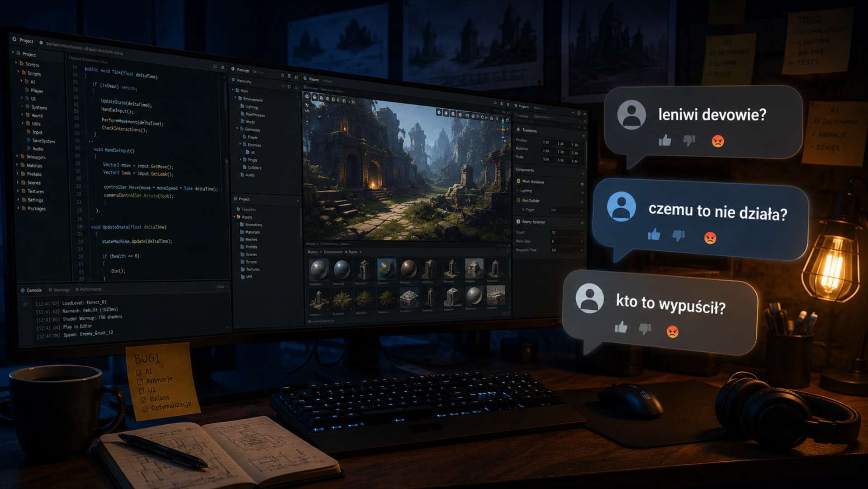Click the Count input field in Enemy Spawner
This screenshot has height=489, width=868.
tap(565, 232)
